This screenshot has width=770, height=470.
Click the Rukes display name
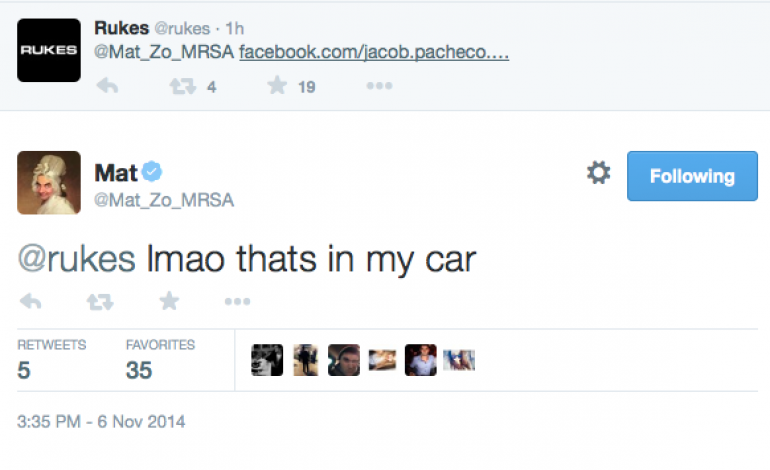(x=121, y=29)
